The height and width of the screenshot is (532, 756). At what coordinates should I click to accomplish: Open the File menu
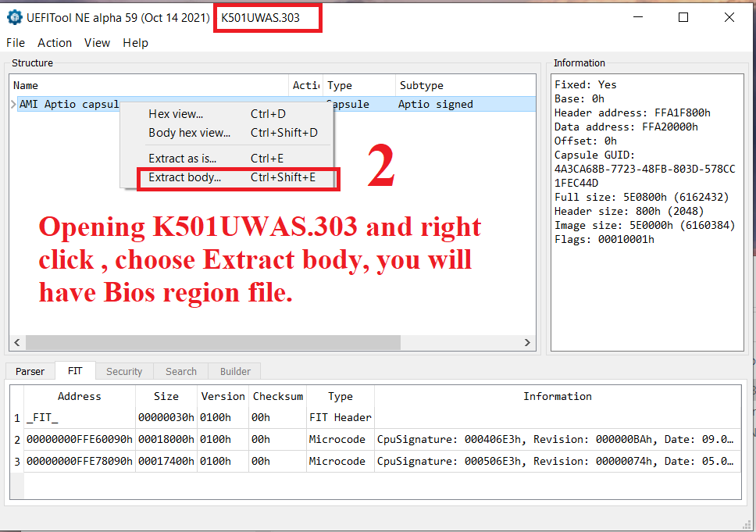click(x=16, y=43)
